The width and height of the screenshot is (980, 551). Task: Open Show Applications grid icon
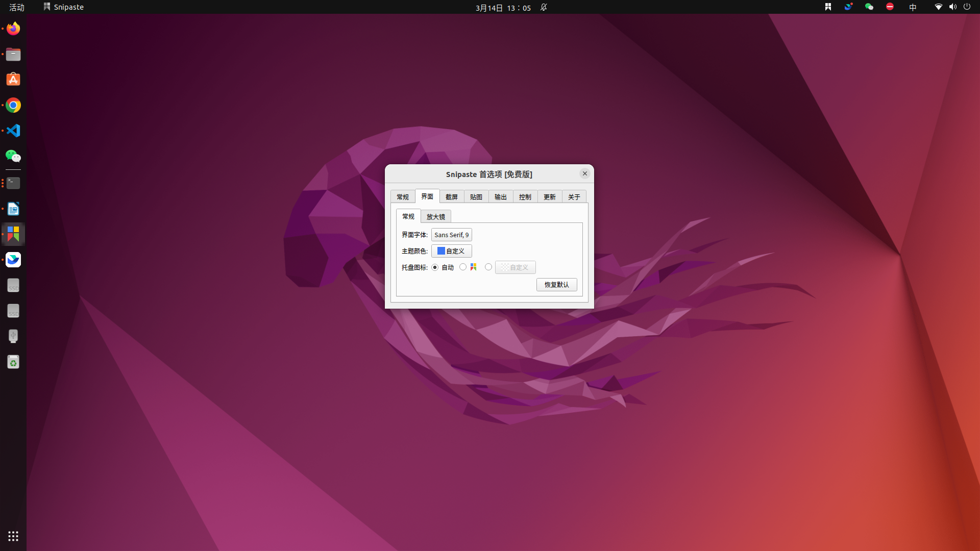tap(13, 536)
